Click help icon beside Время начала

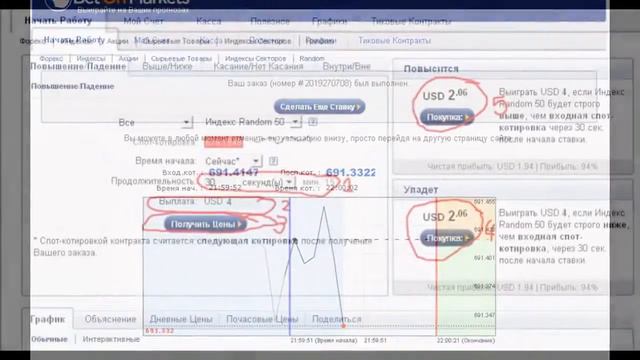[x=273, y=161]
